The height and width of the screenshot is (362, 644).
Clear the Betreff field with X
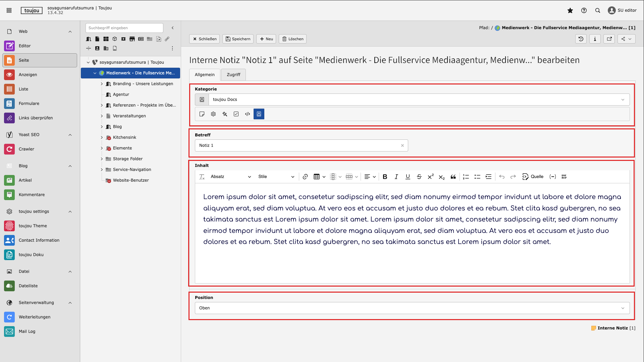pos(402,145)
